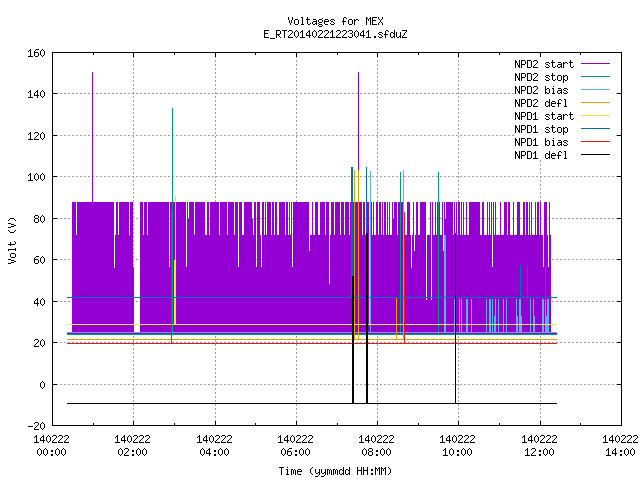Click the purple 150 V spike near 01:00

click(93, 137)
